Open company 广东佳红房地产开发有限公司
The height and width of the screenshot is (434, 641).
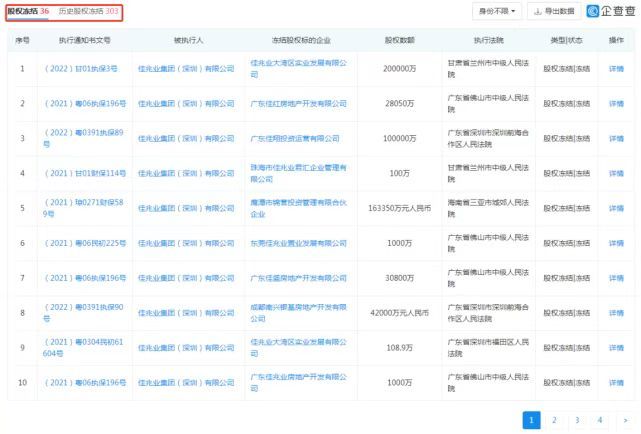coord(298,104)
